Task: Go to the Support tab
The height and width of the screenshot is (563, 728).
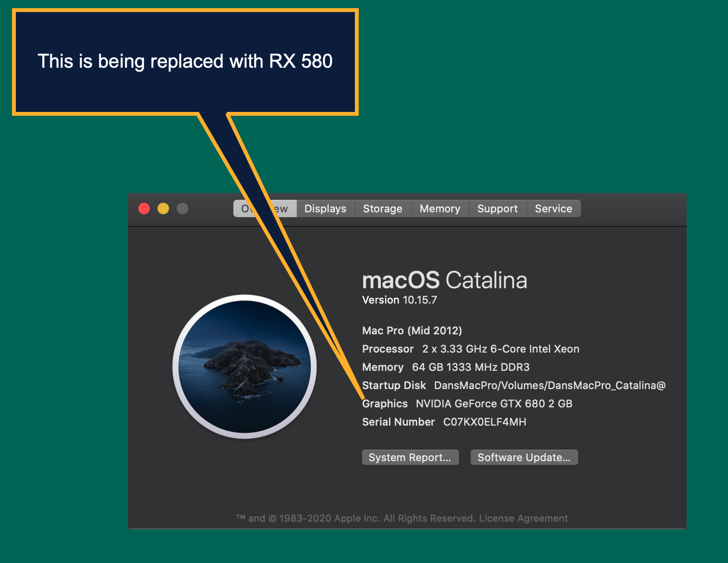Action: [x=497, y=208]
